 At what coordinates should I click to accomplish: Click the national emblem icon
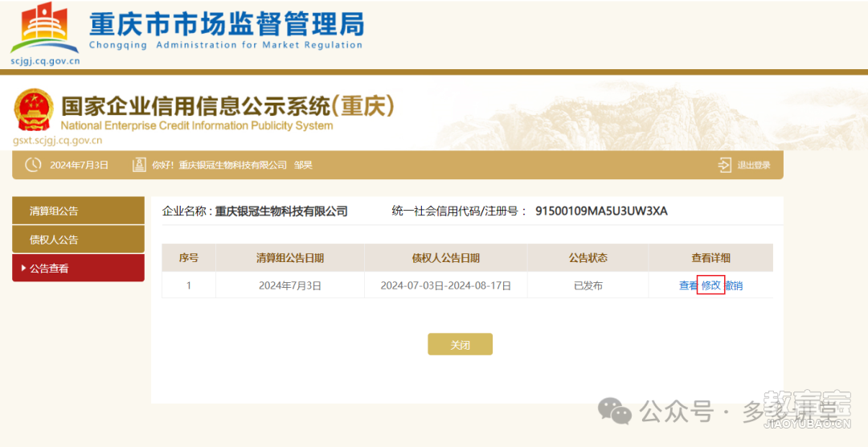click(34, 109)
